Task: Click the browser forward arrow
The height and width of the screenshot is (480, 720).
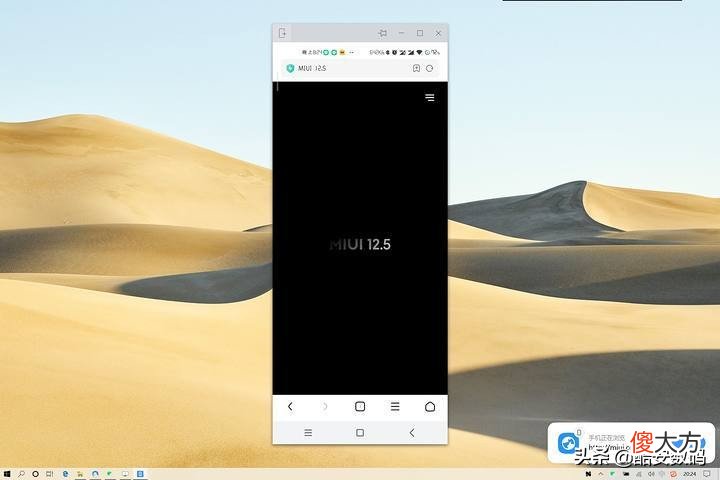Action: (x=325, y=407)
